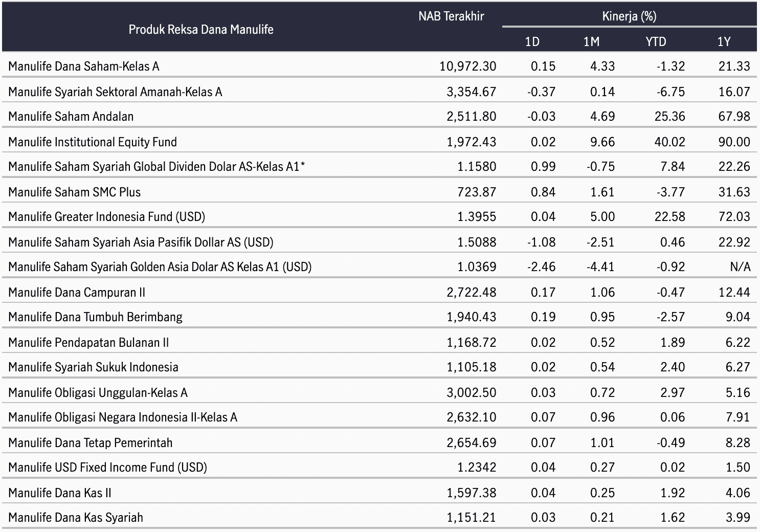Click NAB value 1,168.72

472,342
